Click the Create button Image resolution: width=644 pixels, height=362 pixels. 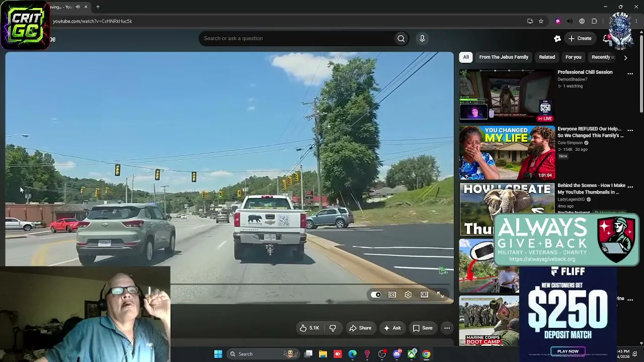[x=580, y=38]
